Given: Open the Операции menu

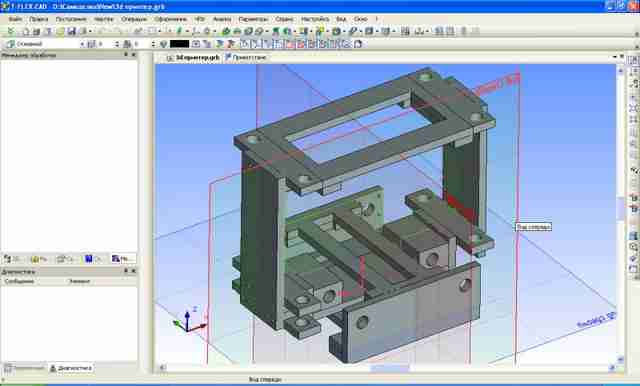Looking at the screenshot, I should click(x=133, y=19).
